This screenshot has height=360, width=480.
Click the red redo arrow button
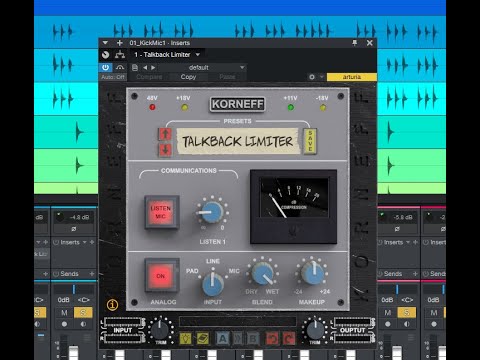pyautogui.click(x=289, y=339)
